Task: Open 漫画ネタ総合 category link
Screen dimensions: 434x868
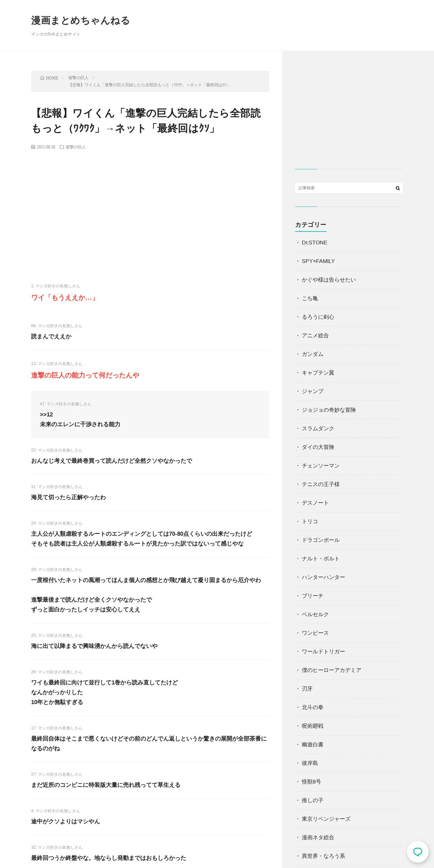Action: (318, 838)
